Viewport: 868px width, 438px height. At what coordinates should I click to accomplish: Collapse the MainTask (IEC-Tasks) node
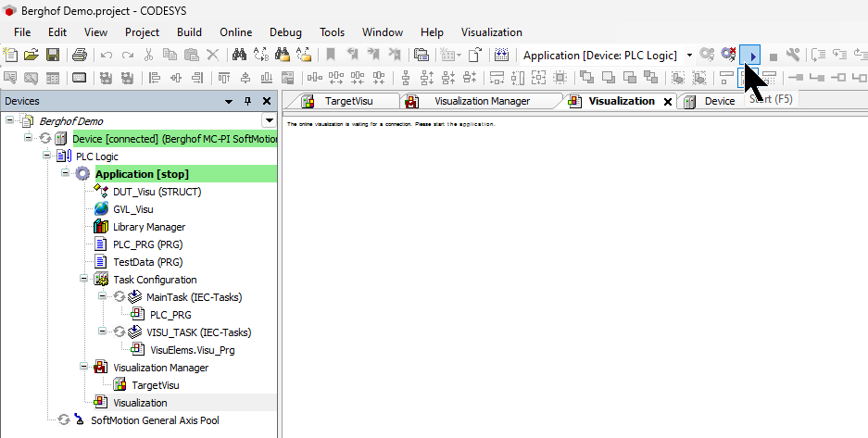point(103,296)
